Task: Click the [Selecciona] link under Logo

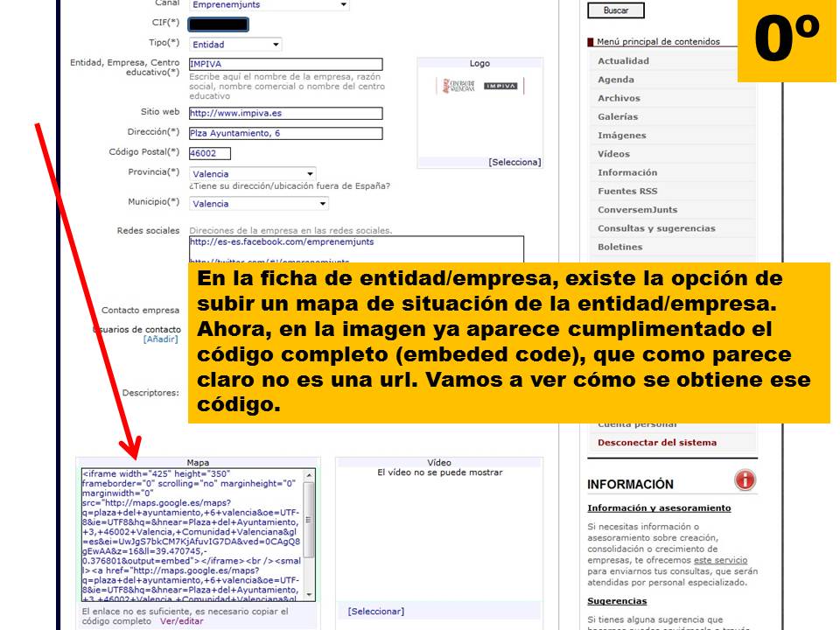Action: coord(514,162)
